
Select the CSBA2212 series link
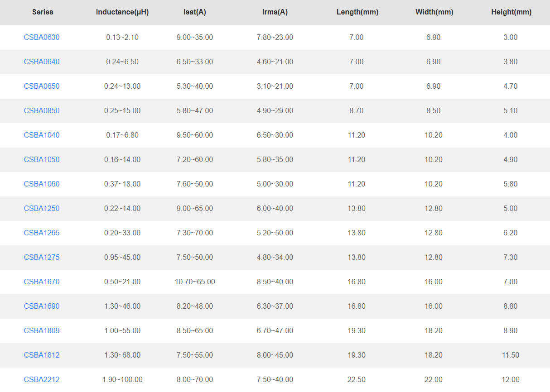(42, 379)
